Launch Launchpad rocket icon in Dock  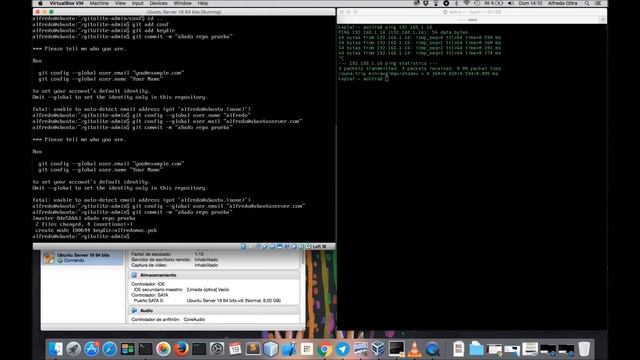coord(73,349)
